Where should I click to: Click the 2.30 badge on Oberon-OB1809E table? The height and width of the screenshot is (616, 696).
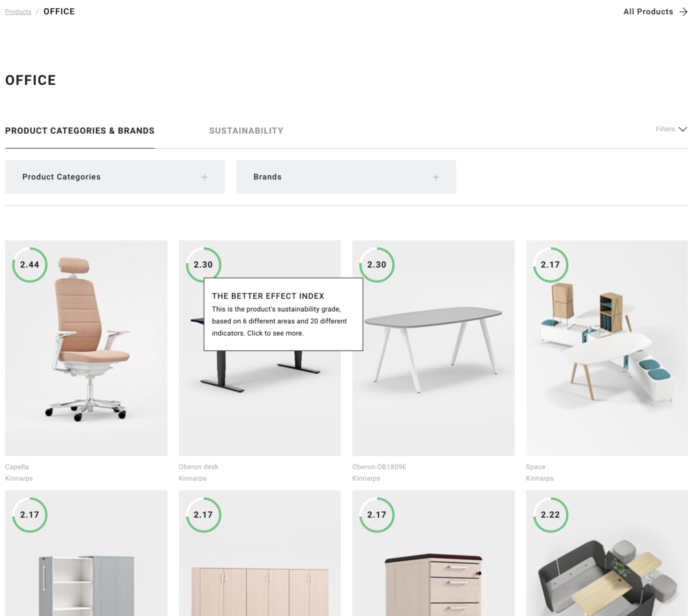pyautogui.click(x=377, y=265)
